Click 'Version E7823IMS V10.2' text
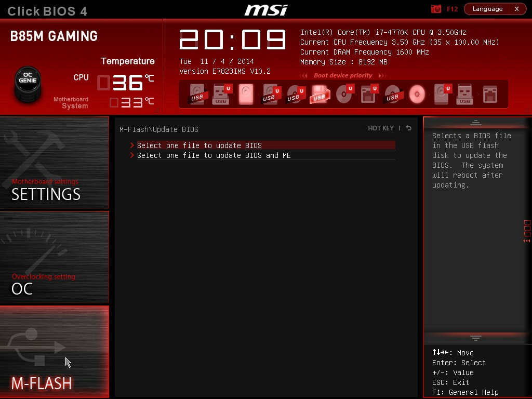This screenshot has width=532, height=399. pyautogui.click(x=225, y=71)
